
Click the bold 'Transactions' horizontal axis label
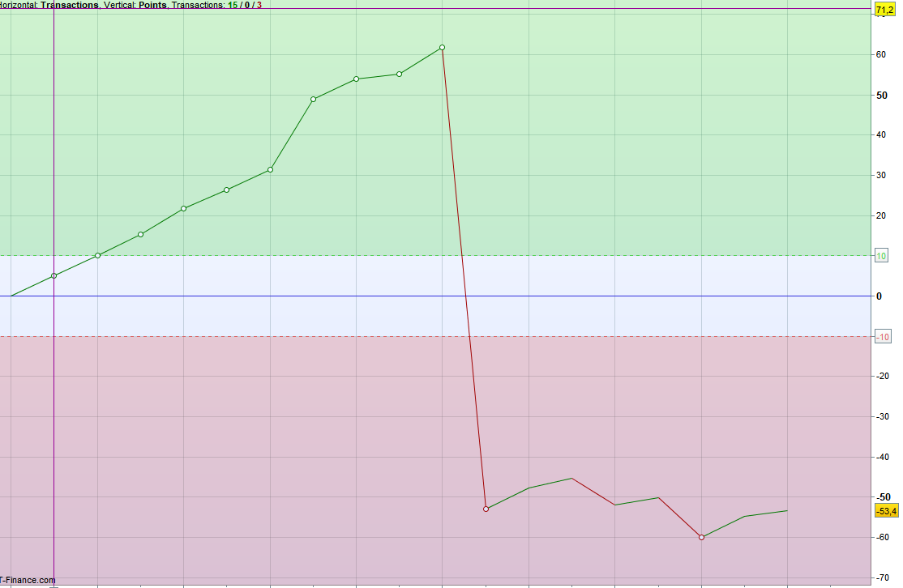pyautogui.click(x=69, y=5)
